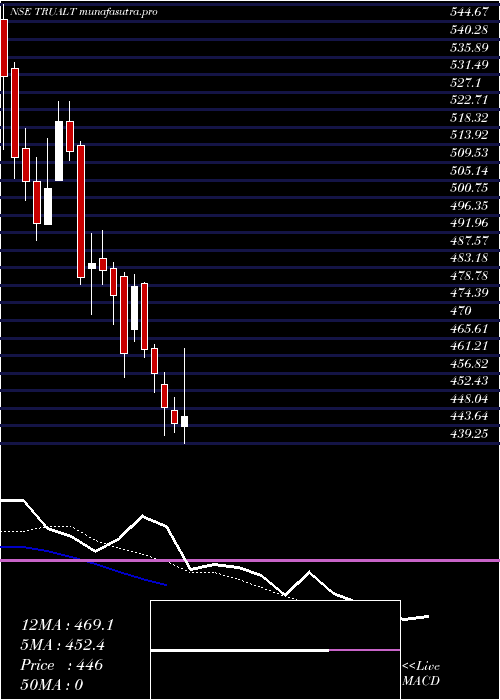Viewport: 500px width, 700px height.
Task: Select the 531.49 price axis label
Action: pyautogui.click(x=469, y=65)
